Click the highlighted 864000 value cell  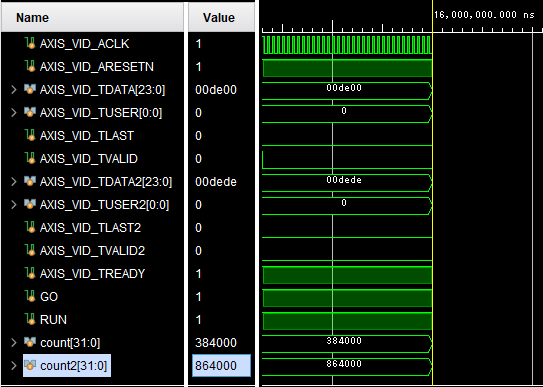pyautogui.click(x=221, y=366)
